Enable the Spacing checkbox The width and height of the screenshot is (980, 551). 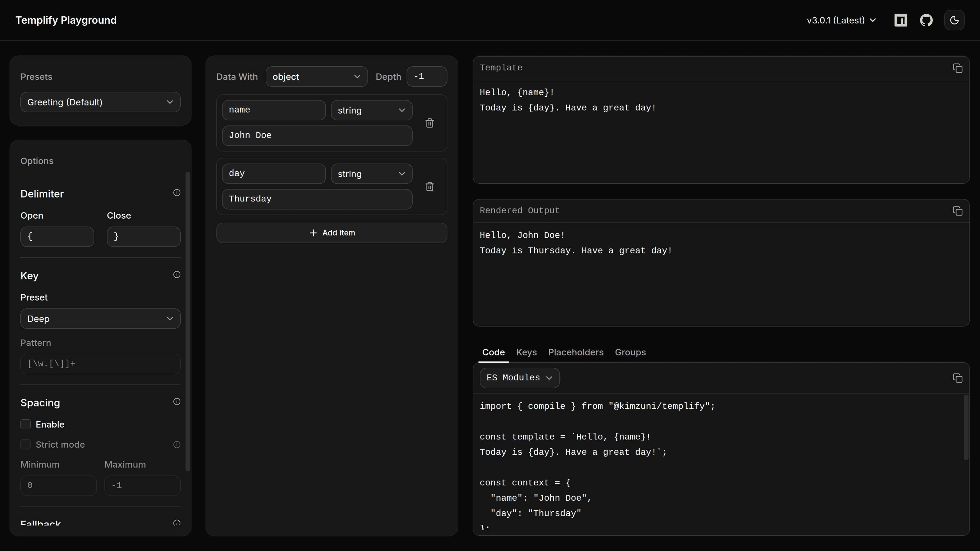[26, 424]
